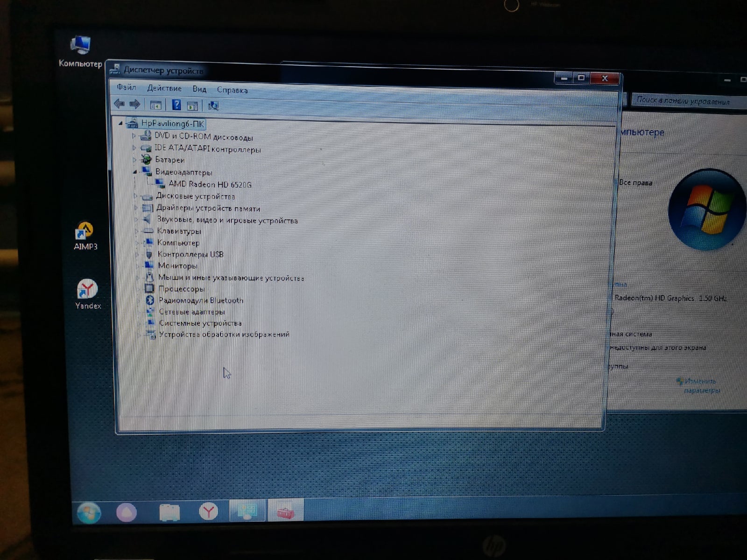Click the Сетевые адаптеры network icon
The height and width of the screenshot is (560, 747).
point(150,312)
